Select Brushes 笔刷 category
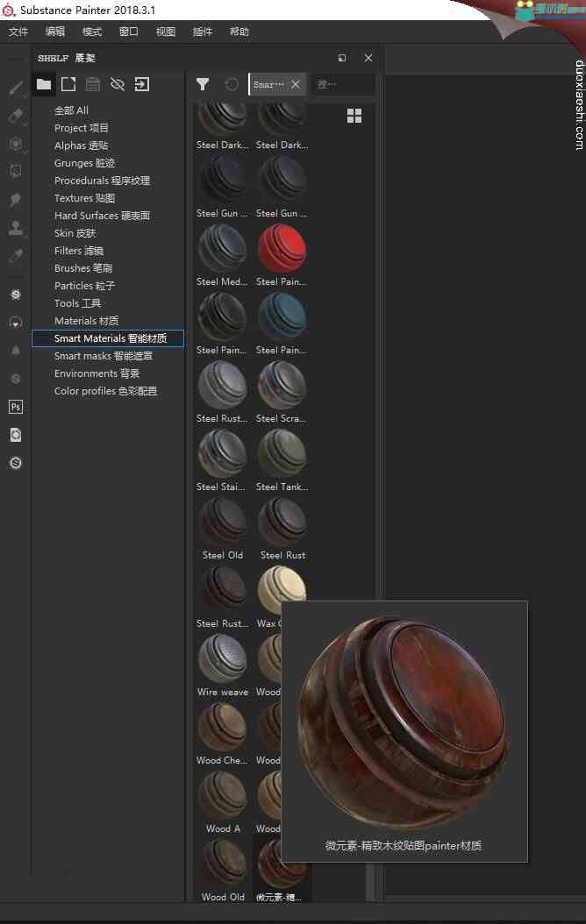 tap(83, 268)
